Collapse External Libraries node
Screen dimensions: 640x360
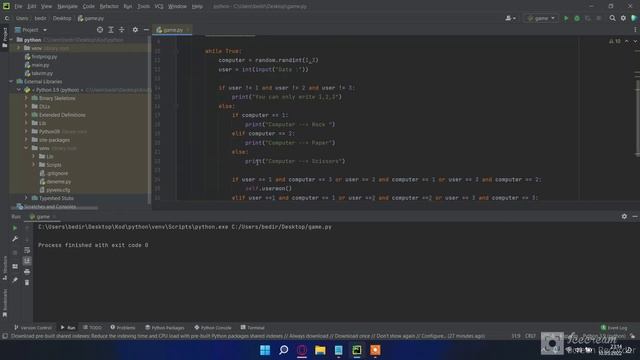point(11,82)
